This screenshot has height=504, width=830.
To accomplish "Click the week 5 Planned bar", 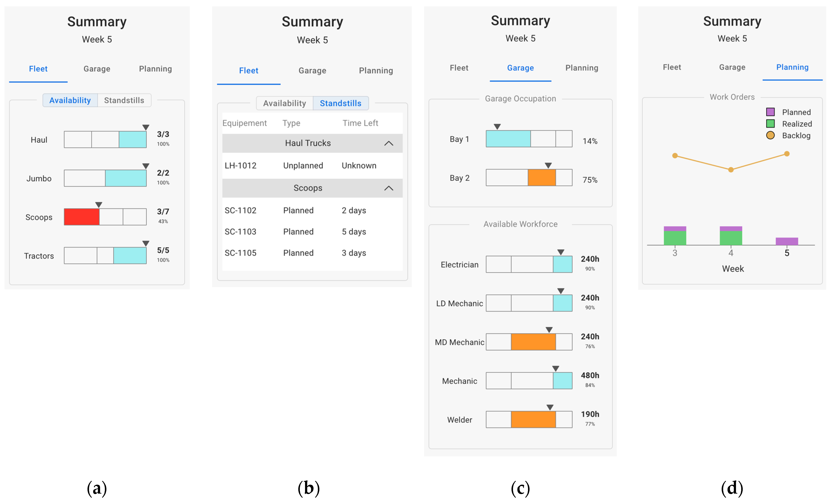I will pyautogui.click(x=787, y=241).
